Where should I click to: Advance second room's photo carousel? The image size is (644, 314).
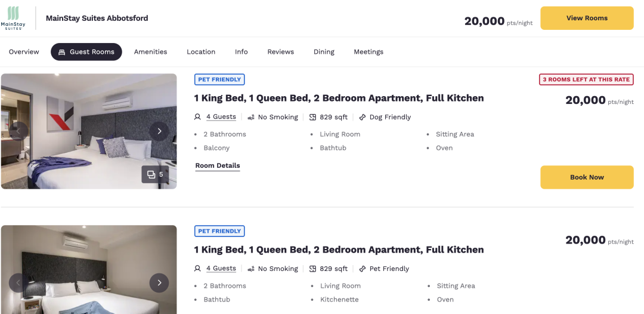click(x=159, y=283)
